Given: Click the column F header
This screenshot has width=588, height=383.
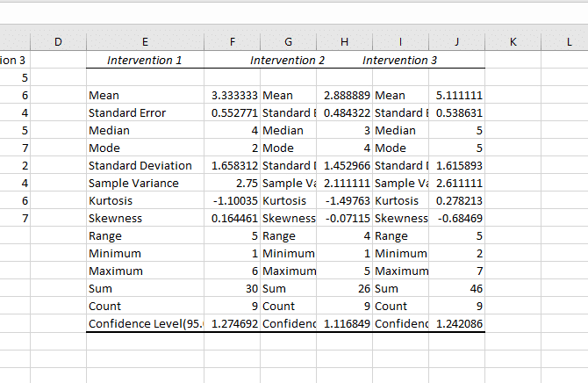Looking at the screenshot, I should click(233, 41).
